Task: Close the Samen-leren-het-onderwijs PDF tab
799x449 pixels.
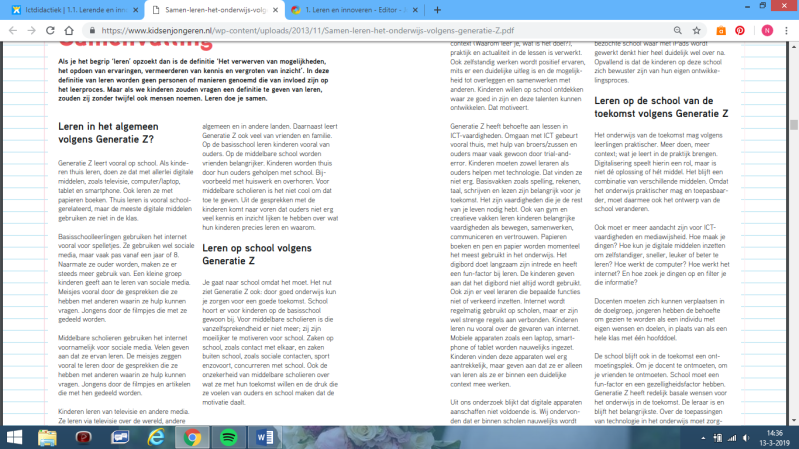Action: tap(275, 10)
